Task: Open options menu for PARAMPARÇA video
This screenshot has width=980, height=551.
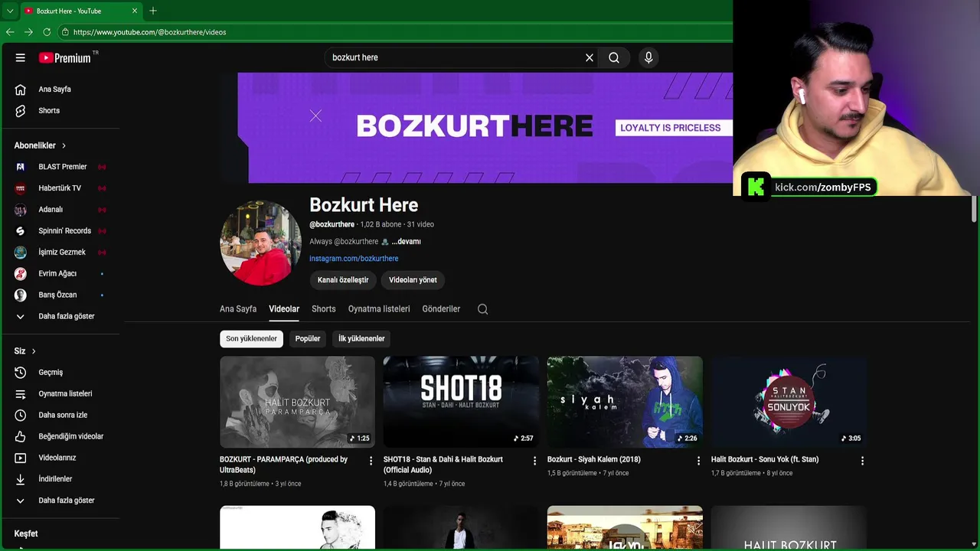Action: (x=371, y=461)
